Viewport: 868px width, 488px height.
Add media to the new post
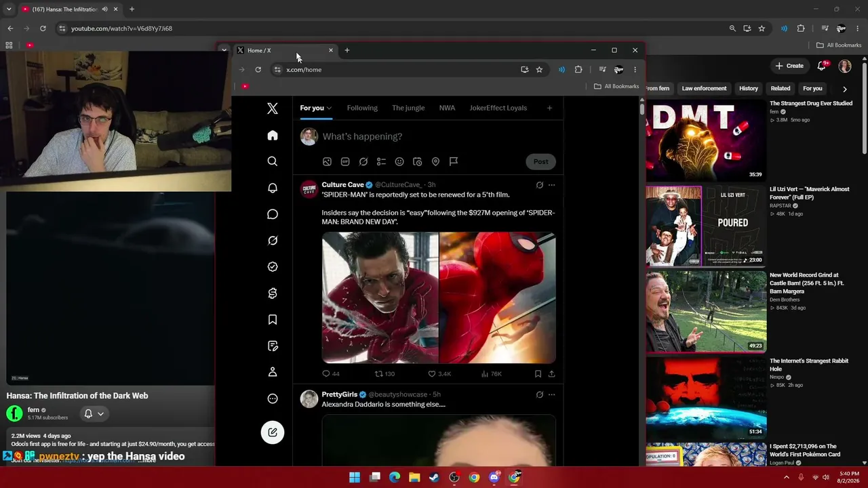327,161
